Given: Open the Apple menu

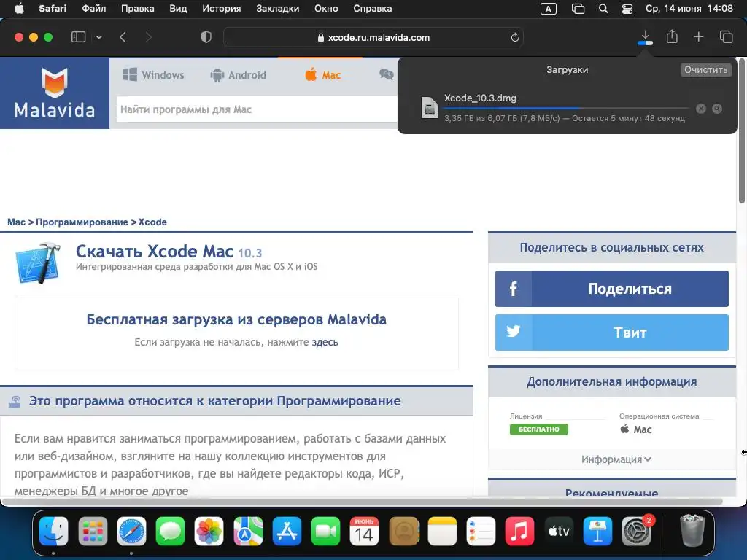Looking at the screenshot, I should (19, 9).
